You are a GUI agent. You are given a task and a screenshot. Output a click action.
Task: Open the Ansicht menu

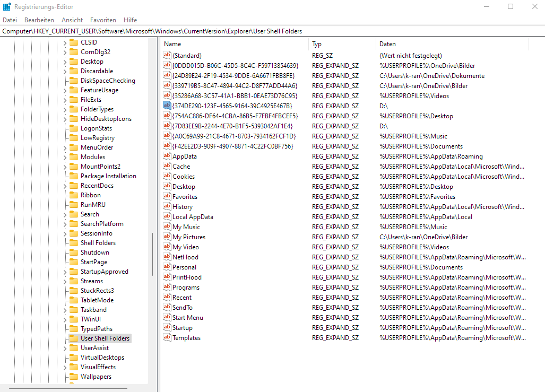(72, 20)
